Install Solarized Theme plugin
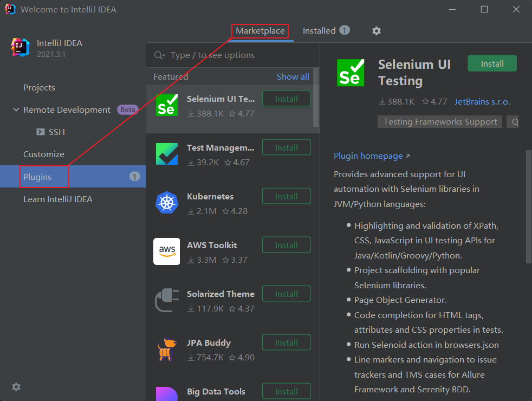The height and width of the screenshot is (401, 532). click(287, 294)
